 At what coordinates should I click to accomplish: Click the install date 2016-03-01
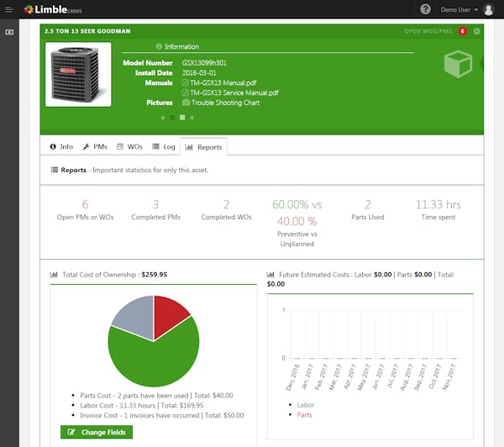199,72
